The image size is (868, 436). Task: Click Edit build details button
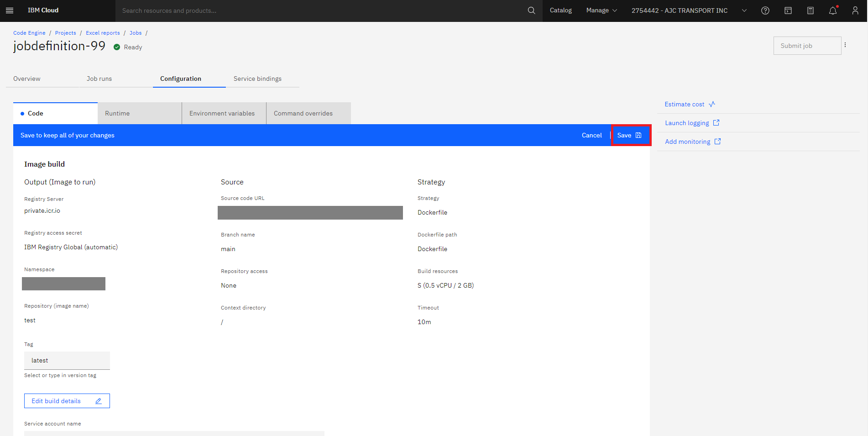[67, 401]
